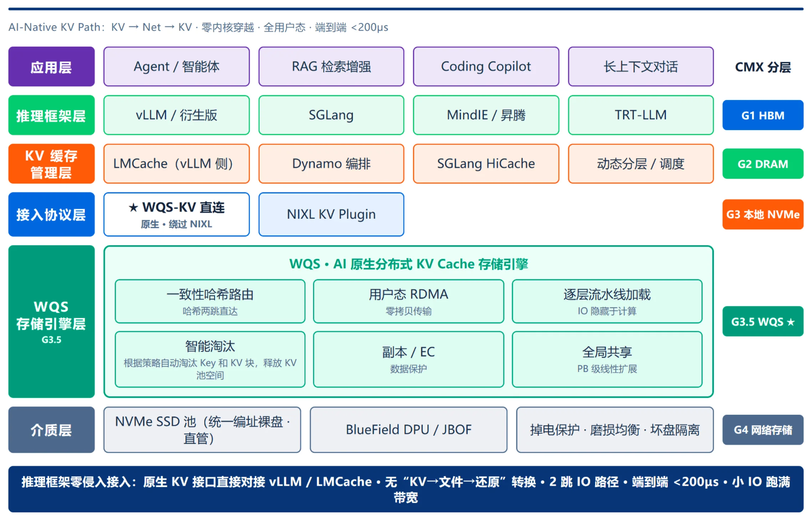Click the 掉电保护 · 磨损均衡 · 坏盘隔离 box

[x=615, y=430]
